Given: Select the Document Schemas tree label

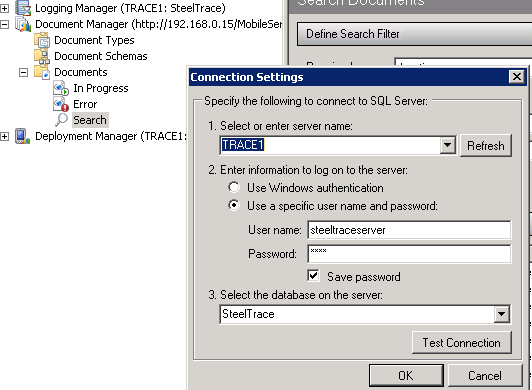Looking at the screenshot, I should 101,56.
